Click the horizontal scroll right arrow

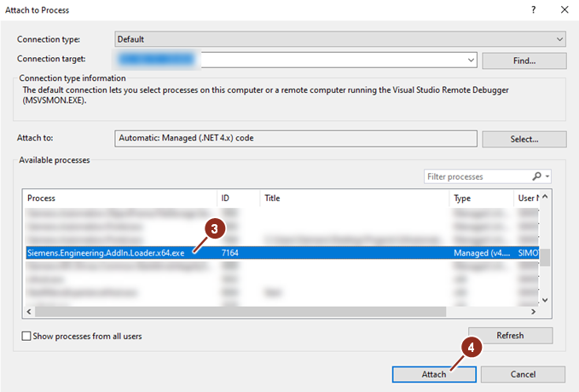point(533,312)
